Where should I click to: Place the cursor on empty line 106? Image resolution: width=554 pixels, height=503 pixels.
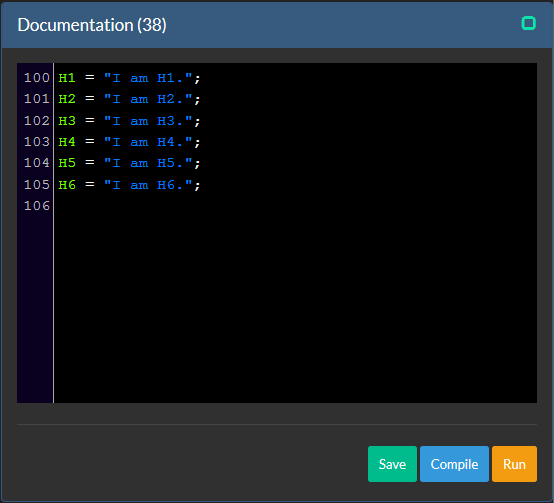click(x=295, y=206)
